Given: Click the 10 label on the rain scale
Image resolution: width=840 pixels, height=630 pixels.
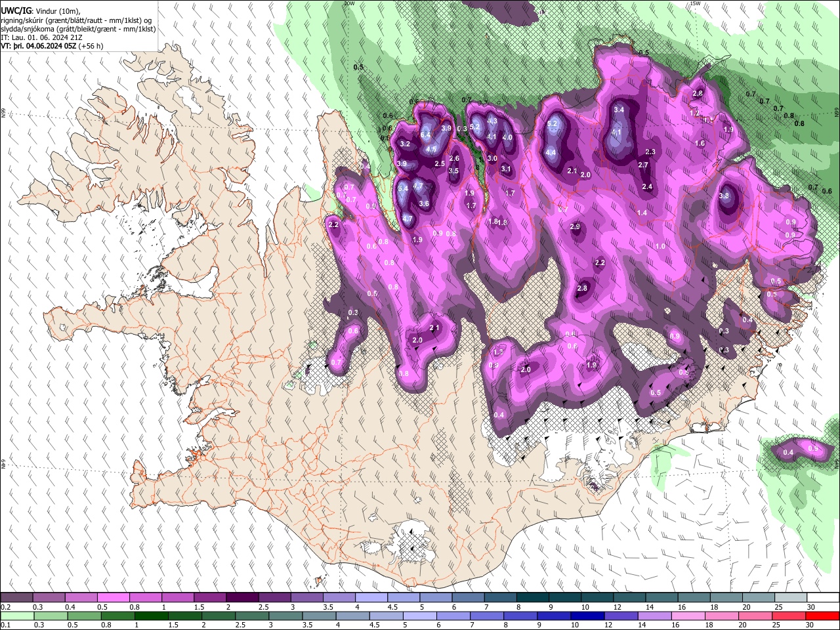Looking at the screenshot, I should 574,625.
